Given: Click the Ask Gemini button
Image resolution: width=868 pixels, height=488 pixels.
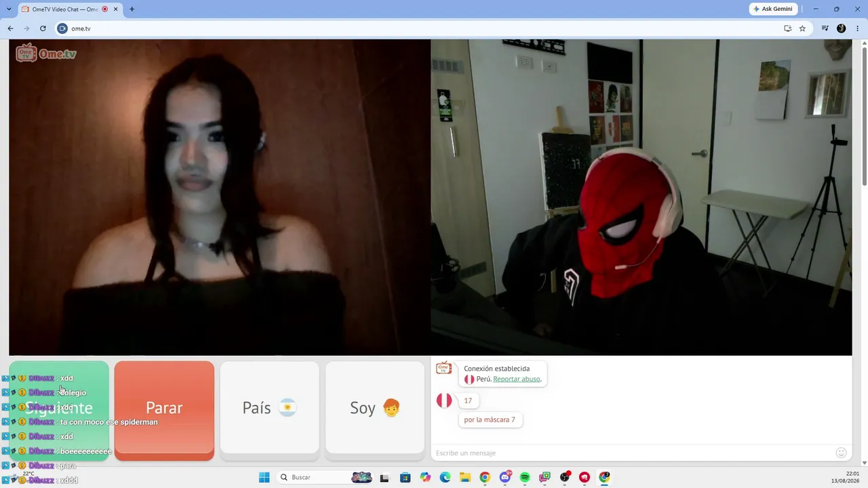Looking at the screenshot, I should pos(773,9).
